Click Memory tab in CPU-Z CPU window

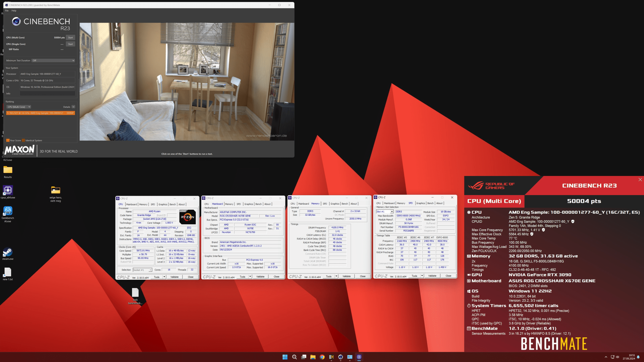tap(143, 204)
